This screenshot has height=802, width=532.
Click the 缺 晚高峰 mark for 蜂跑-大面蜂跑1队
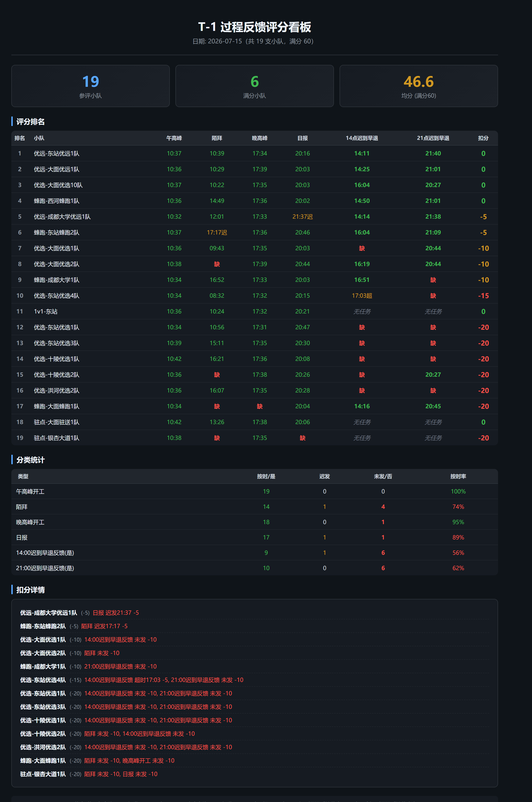point(260,406)
